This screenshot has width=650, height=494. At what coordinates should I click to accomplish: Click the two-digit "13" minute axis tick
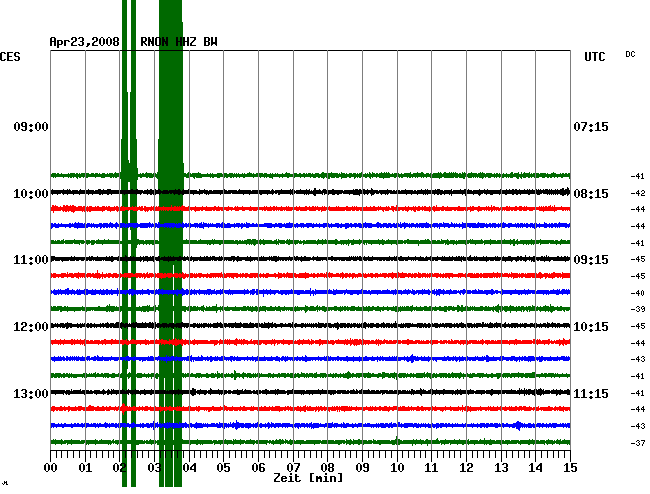[x=501, y=468]
